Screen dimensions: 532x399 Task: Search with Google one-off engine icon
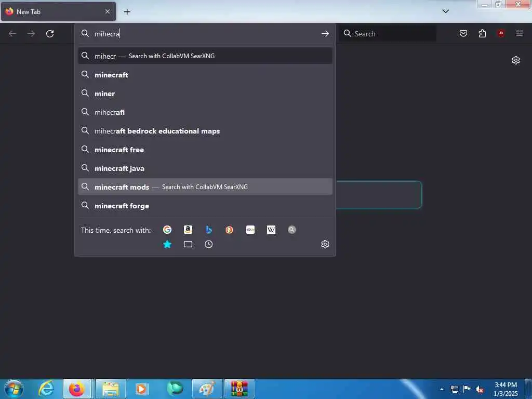[x=167, y=230]
